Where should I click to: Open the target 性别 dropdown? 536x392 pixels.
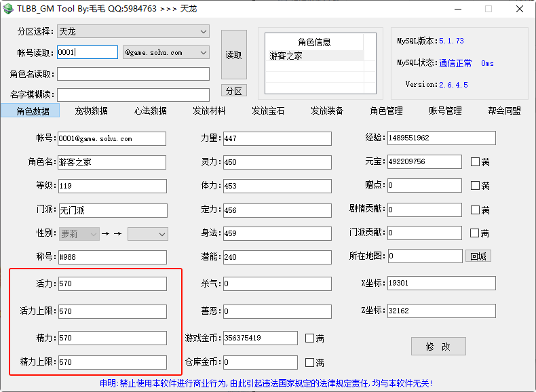point(147,233)
